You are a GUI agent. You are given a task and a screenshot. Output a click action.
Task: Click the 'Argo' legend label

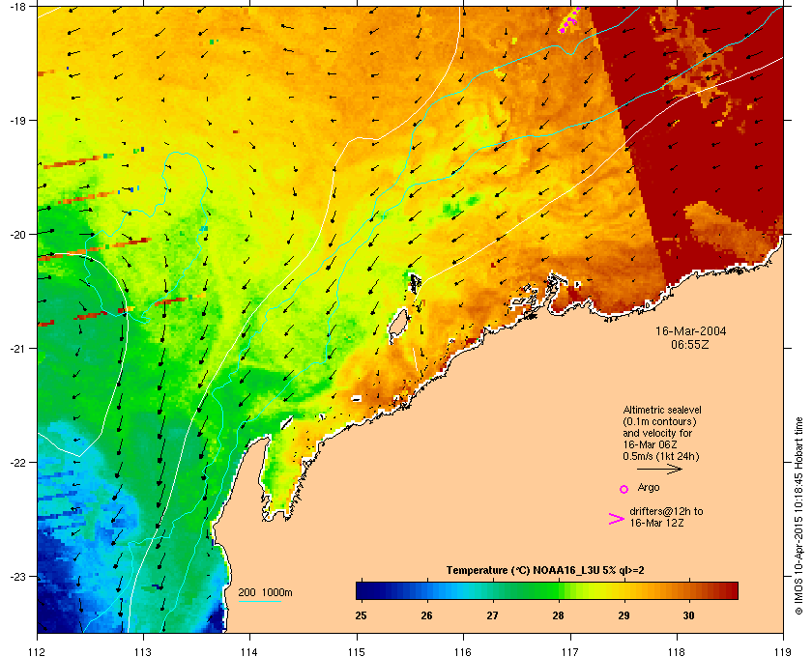coord(649,487)
